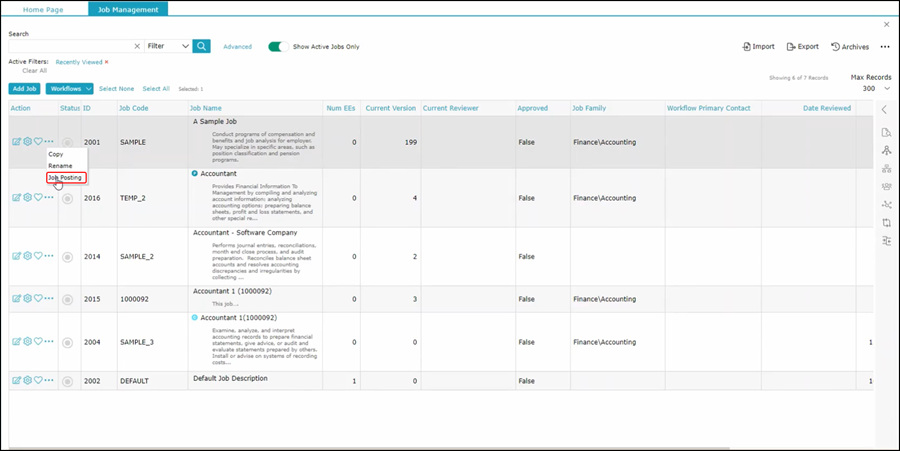Image resolution: width=900 pixels, height=451 pixels.
Task: Favorite the 1000092 job with heart icon
Action: pos(38,298)
